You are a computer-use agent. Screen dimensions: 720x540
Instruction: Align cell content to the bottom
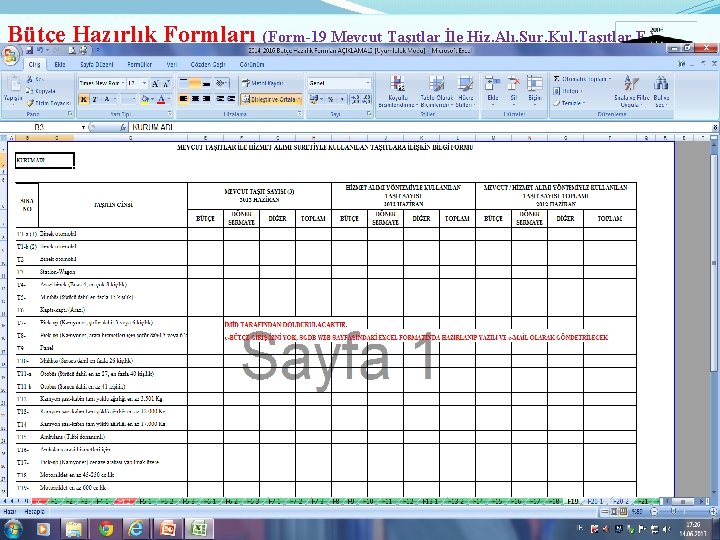206,83
